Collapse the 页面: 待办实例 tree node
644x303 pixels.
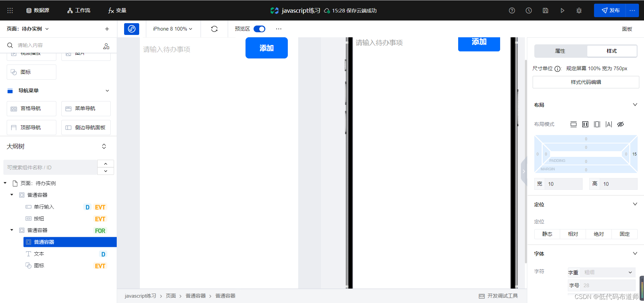coord(5,183)
